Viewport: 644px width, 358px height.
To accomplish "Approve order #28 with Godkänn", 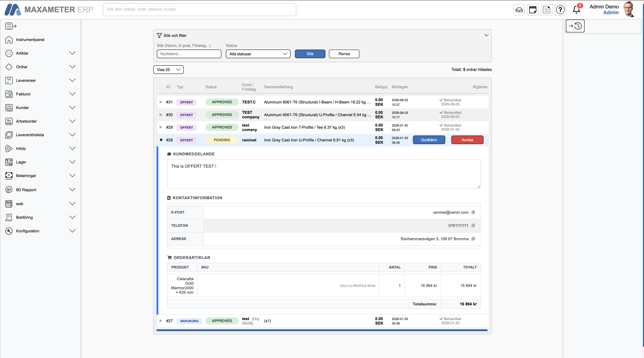I will pos(429,140).
